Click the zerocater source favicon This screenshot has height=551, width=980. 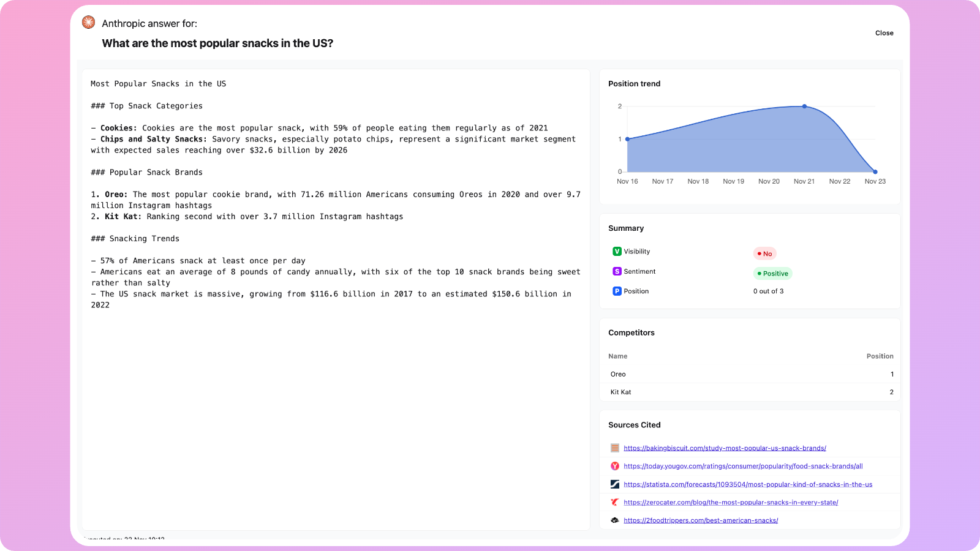[615, 502]
